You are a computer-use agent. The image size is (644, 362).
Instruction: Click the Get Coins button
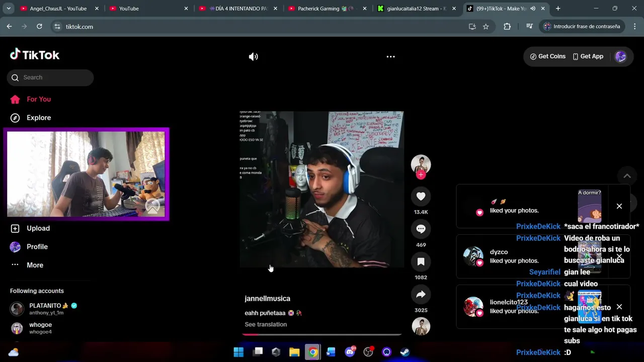547,56
